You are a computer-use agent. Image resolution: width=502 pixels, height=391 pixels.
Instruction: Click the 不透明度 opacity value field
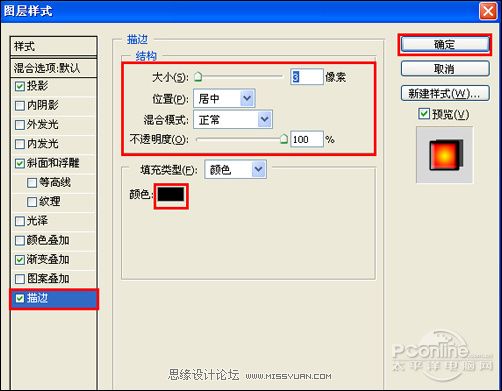(307, 139)
